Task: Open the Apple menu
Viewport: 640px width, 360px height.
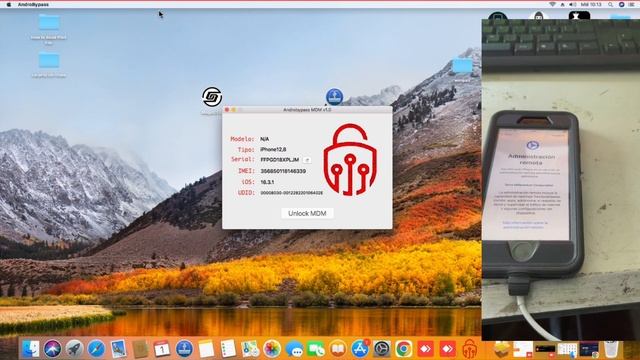Action: coord(9,4)
